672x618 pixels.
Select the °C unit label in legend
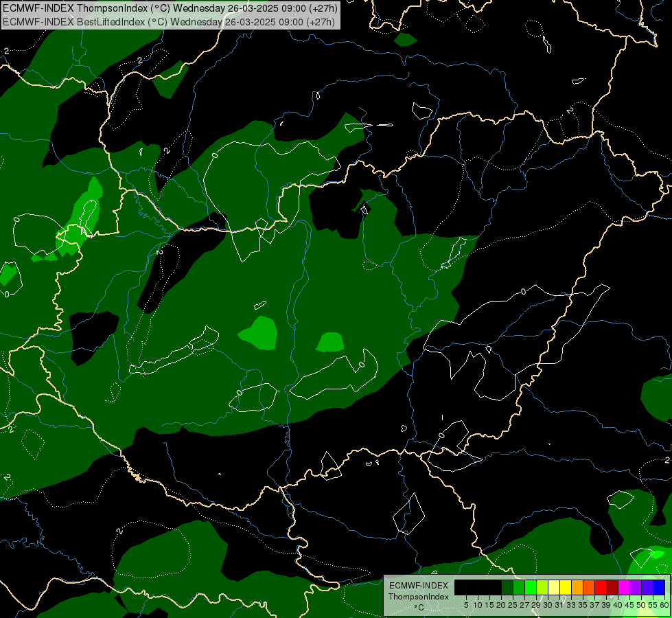click(419, 607)
